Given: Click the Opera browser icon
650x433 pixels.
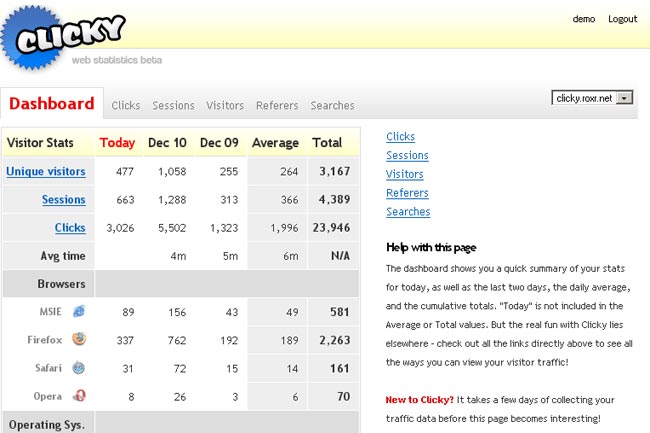Looking at the screenshot, I should click(78, 396).
